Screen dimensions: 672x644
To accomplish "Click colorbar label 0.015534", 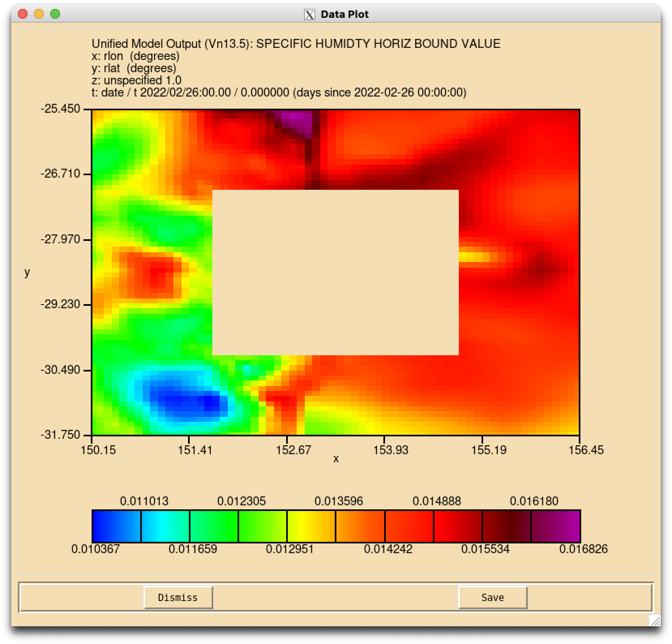I will click(485, 549).
